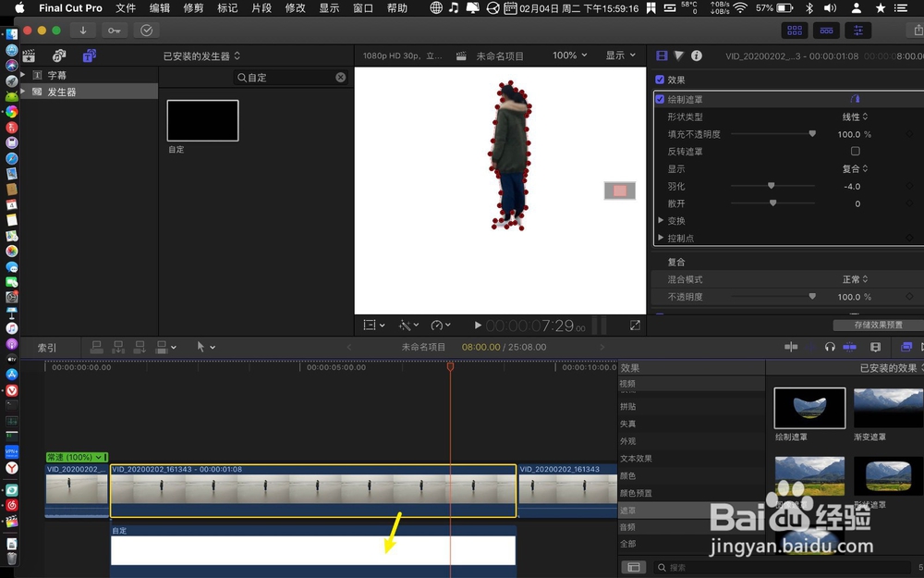Toggle viewer full-screen expand icon
Screen dimensions: 924x578
pos(635,326)
